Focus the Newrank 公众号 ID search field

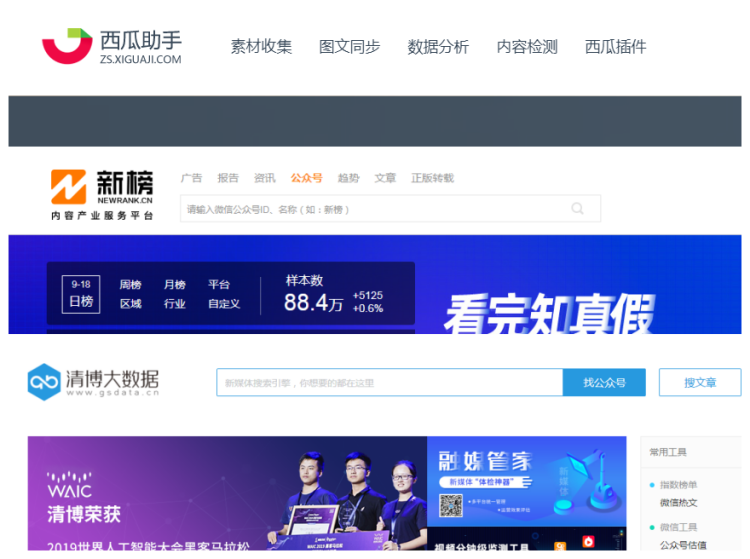pos(375,209)
